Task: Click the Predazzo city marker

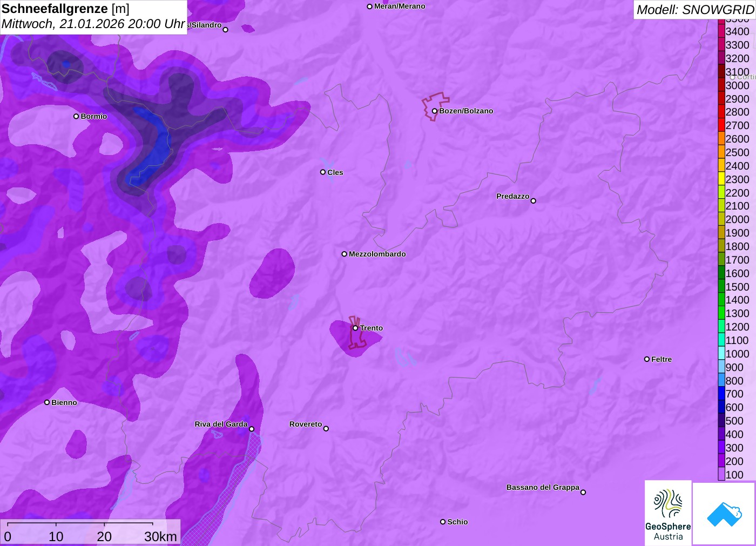Action: point(534,201)
